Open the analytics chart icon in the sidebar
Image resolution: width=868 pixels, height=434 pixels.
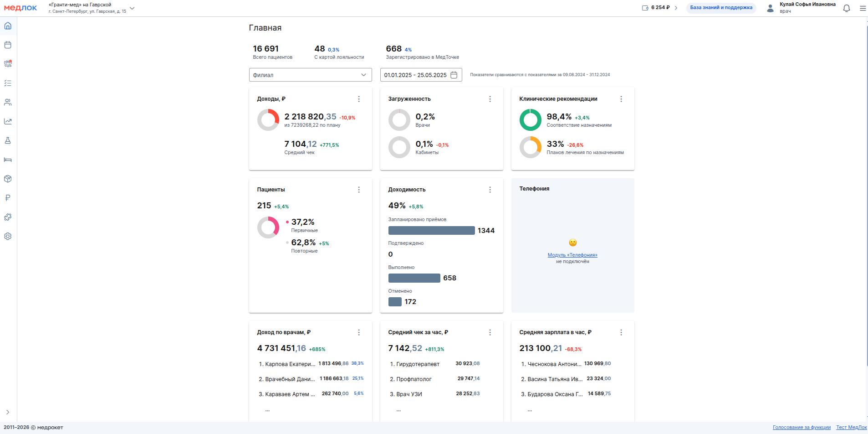[x=8, y=122]
